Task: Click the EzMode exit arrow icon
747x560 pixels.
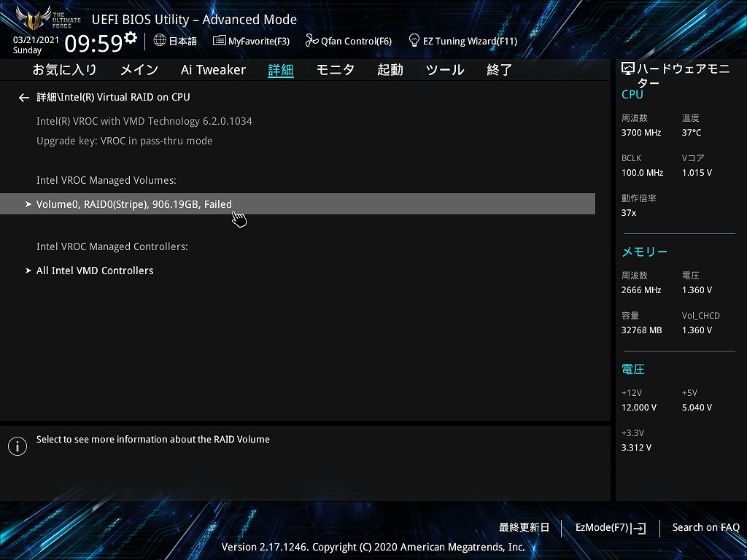Action: (638, 528)
